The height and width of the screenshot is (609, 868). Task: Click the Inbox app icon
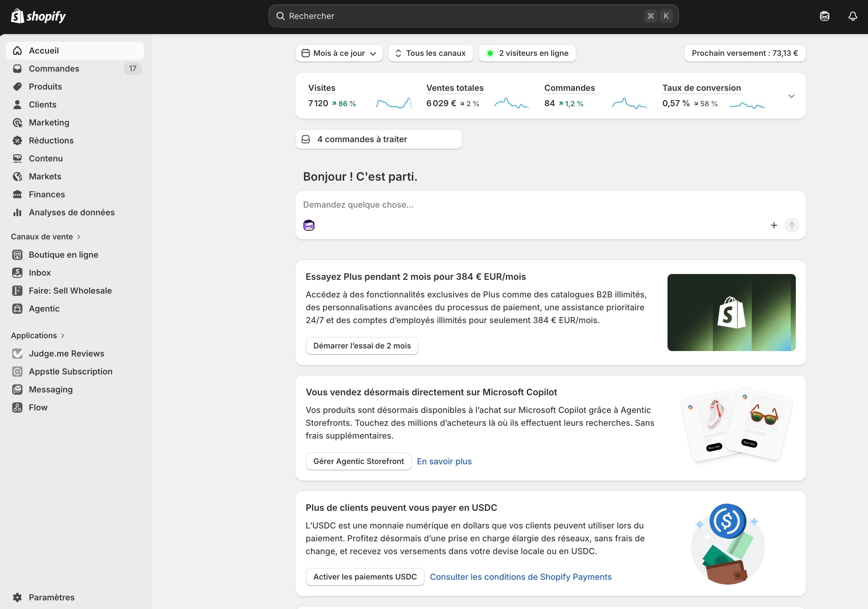[x=17, y=273]
